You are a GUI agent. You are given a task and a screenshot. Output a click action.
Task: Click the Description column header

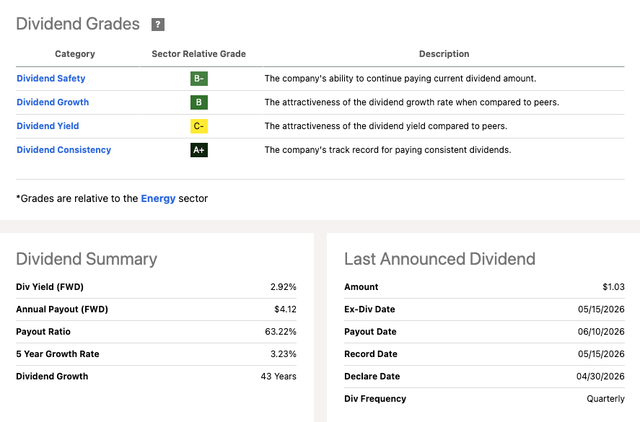(444, 54)
